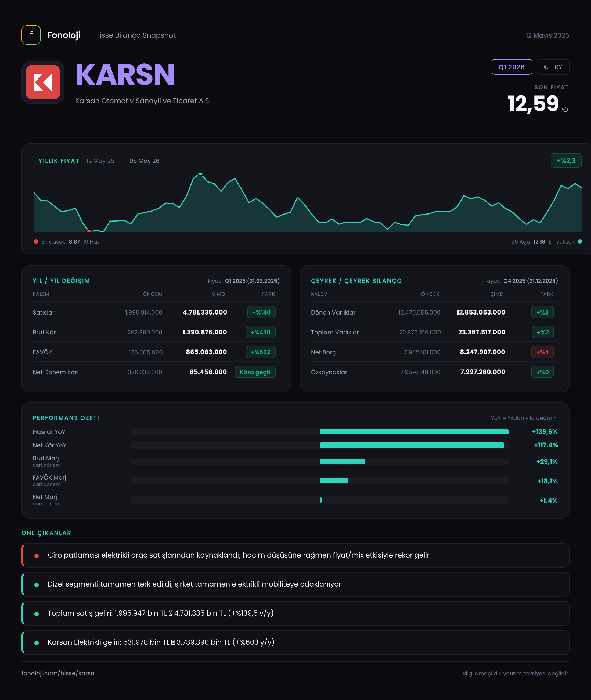Viewport: 591px width, 700px height.
Task: Click the red dot beside 'En düşük'
Action: click(36, 241)
